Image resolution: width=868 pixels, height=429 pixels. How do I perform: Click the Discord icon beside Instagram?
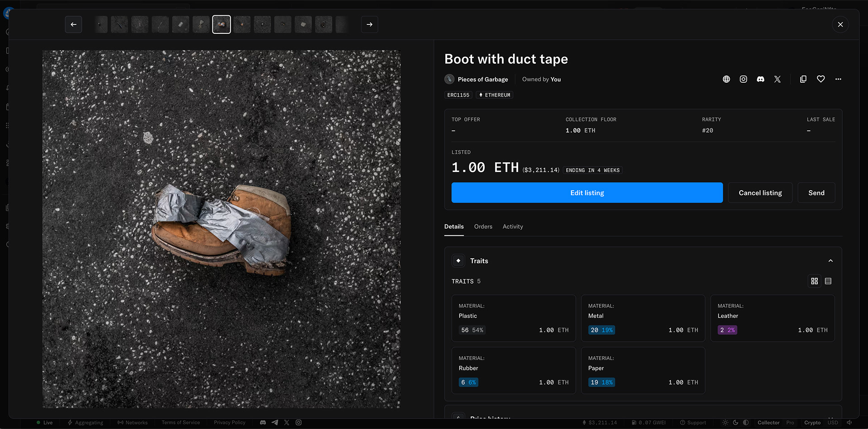[x=760, y=79]
